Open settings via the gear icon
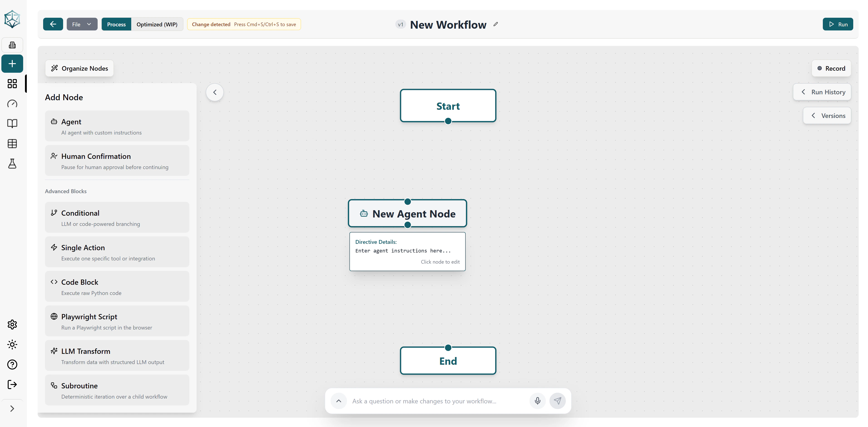 point(12,325)
